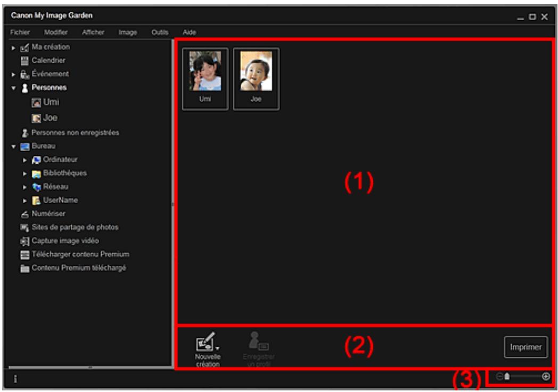Select Joe in the Personnes tree
558x392 pixels.
click(x=51, y=118)
